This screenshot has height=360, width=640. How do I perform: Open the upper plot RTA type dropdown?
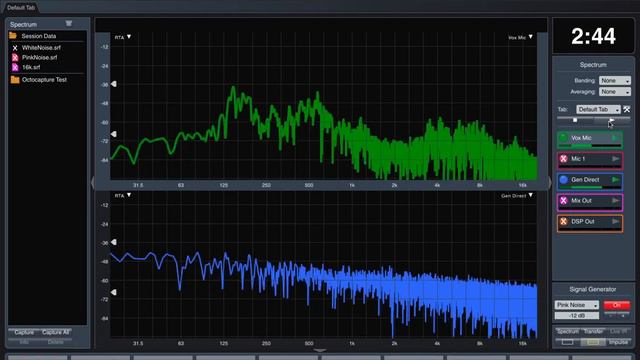pos(123,37)
